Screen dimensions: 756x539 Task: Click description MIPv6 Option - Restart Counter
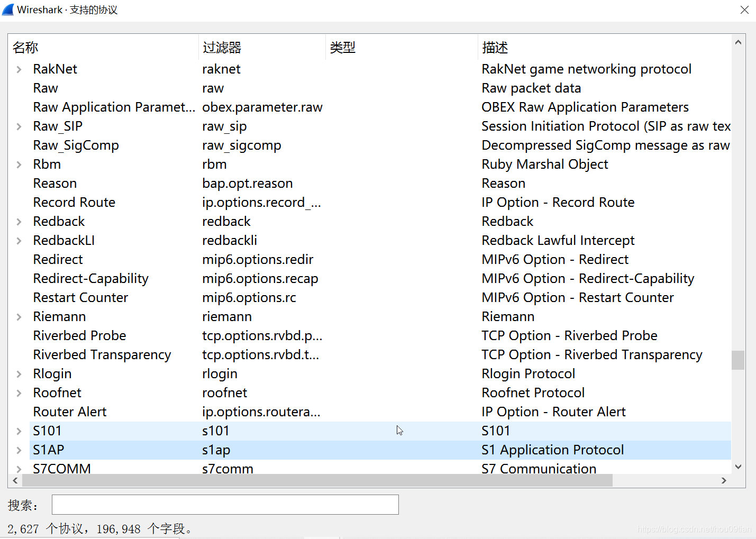(x=578, y=298)
